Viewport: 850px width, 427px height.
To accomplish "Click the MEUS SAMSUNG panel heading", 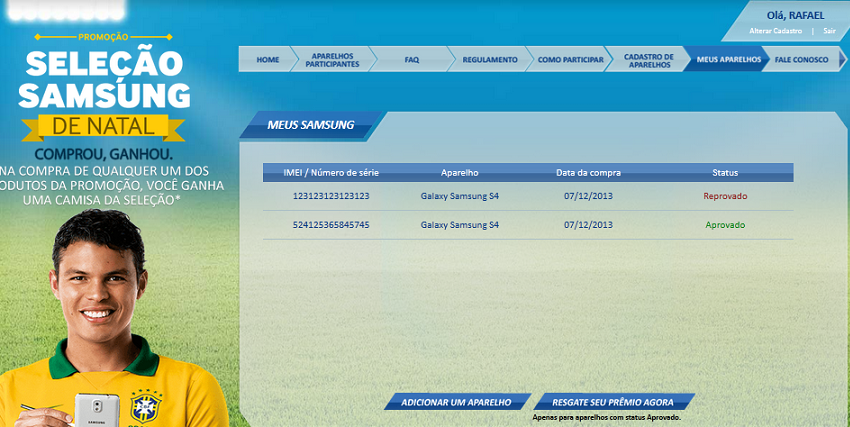I will pyautogui.click(x=310, y=125).
